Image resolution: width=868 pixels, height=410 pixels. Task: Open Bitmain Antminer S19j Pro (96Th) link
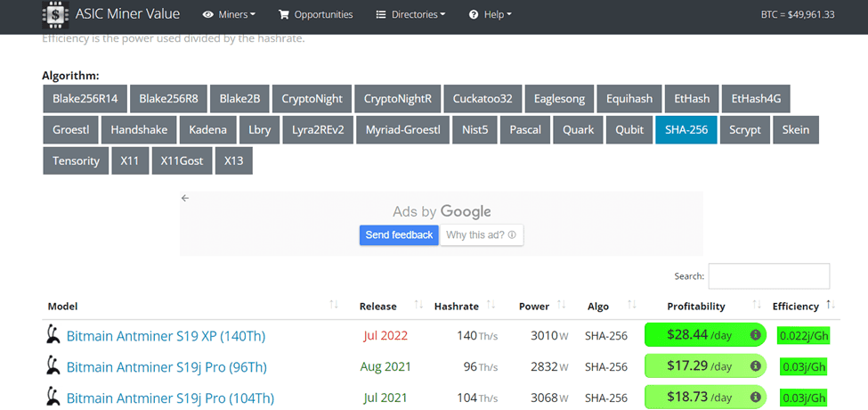point(166,367)
